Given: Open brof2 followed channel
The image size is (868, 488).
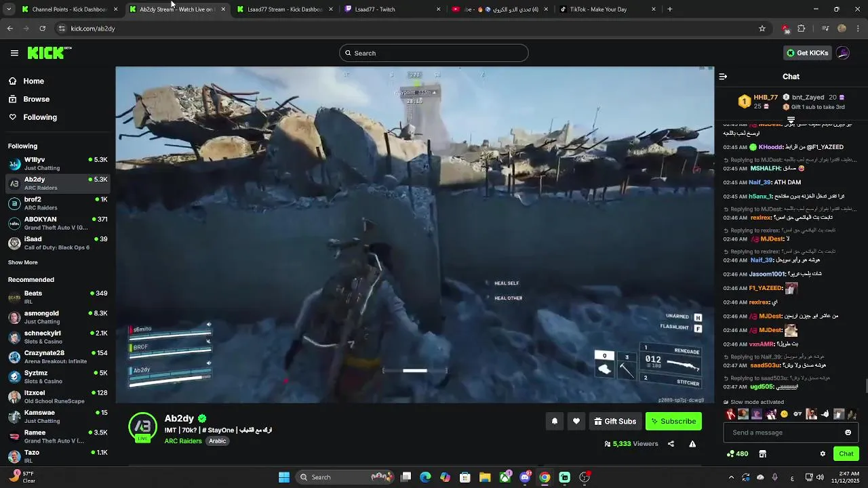Looking at the screenshot, I should (x=58, y=203).
